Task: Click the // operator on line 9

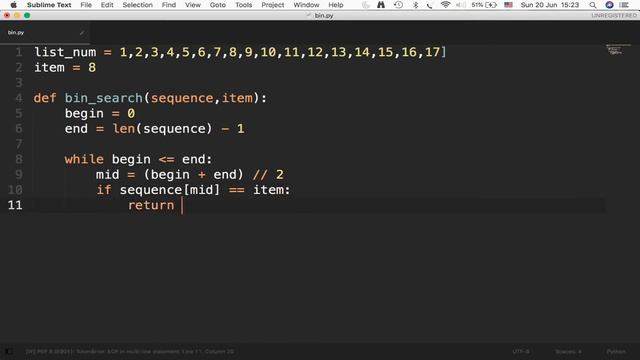Action: [x=260, y=175]
